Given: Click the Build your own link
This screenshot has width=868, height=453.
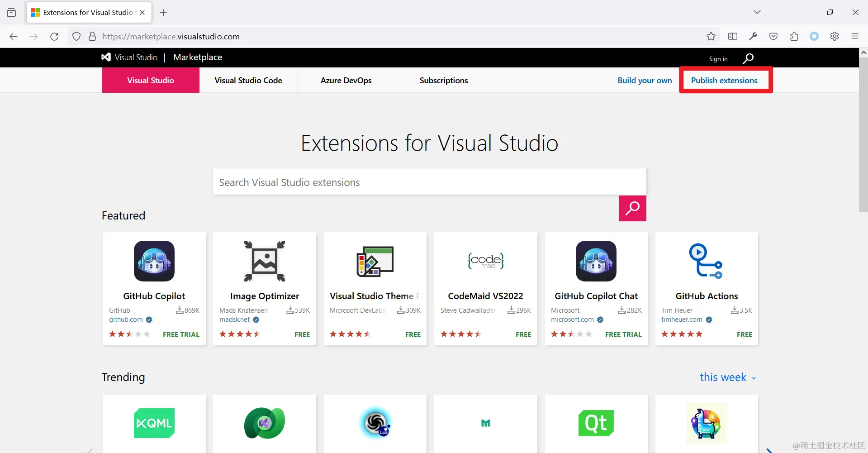Looking at the screenshot, I should click(645, 80).
